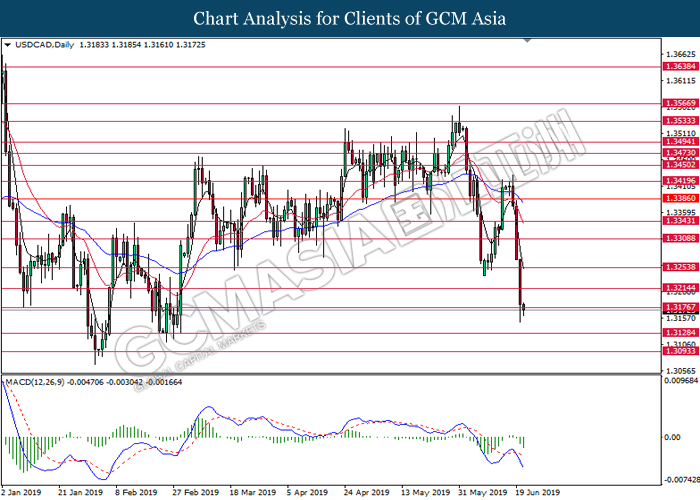
Task: Click the 5 Apr 2019 date label
Action: tap(307, 492)
